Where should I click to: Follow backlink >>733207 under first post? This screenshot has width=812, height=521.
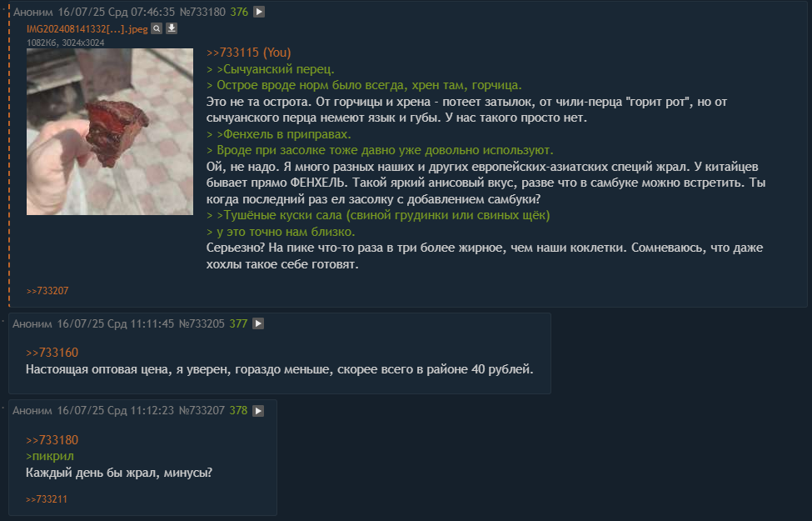(47, 291)
